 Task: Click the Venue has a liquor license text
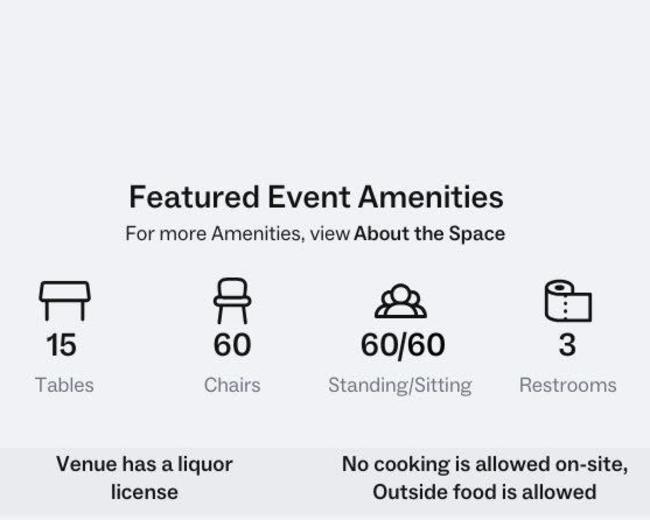click(x=144, y=478)
